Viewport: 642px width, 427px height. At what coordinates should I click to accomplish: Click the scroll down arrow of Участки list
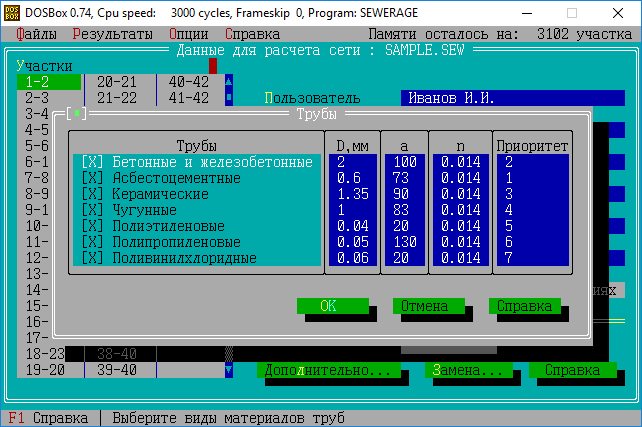[228, 370]
